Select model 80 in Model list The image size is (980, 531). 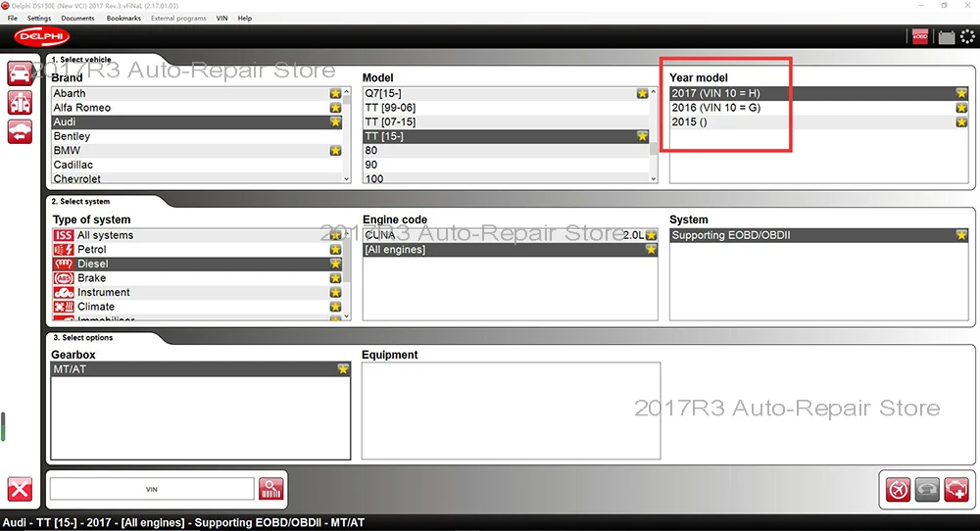coord(507,151)
